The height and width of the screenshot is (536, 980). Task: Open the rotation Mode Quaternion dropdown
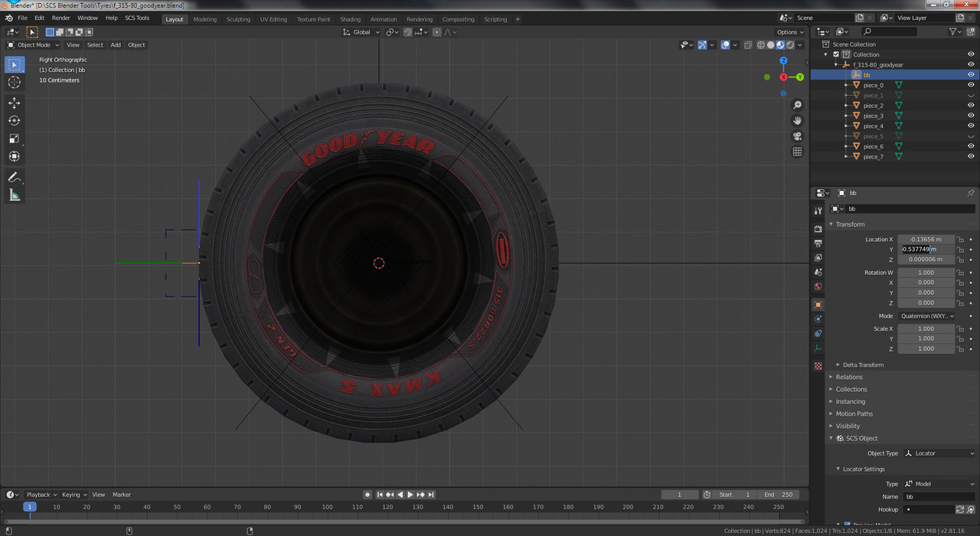(x=926, y=315)
